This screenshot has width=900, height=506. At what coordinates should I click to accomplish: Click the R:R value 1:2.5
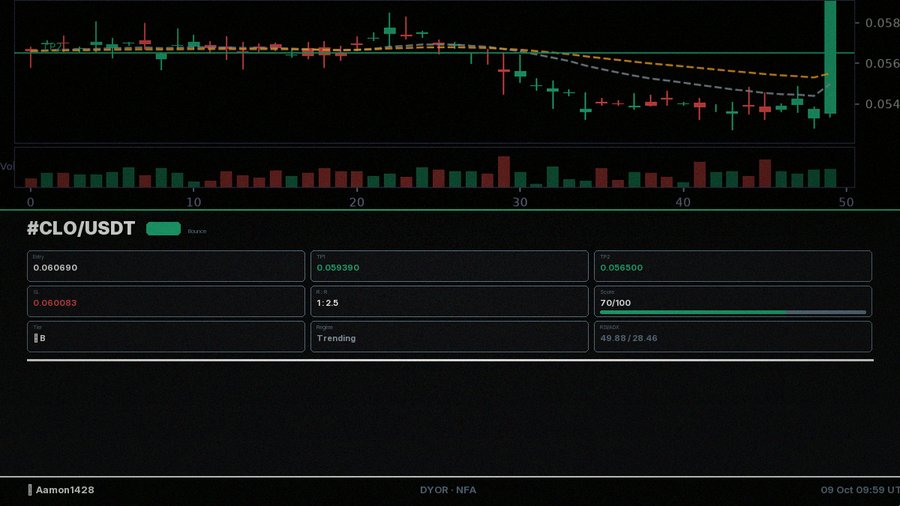coord(327,302)
